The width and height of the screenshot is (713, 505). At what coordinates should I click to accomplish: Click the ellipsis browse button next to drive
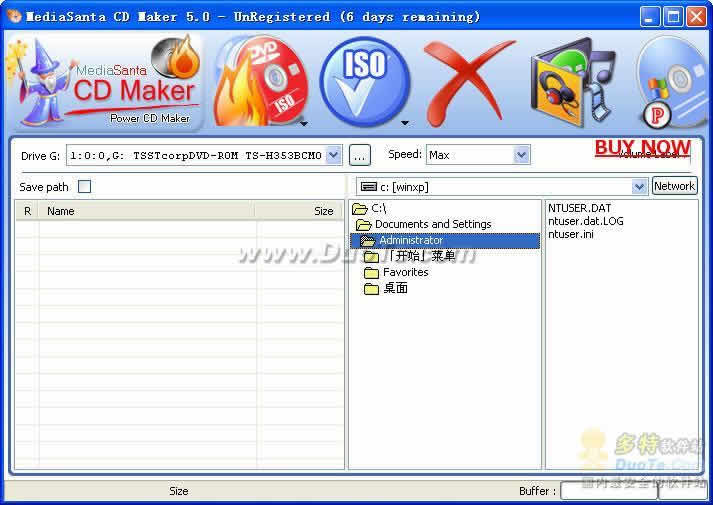[360, 155]
